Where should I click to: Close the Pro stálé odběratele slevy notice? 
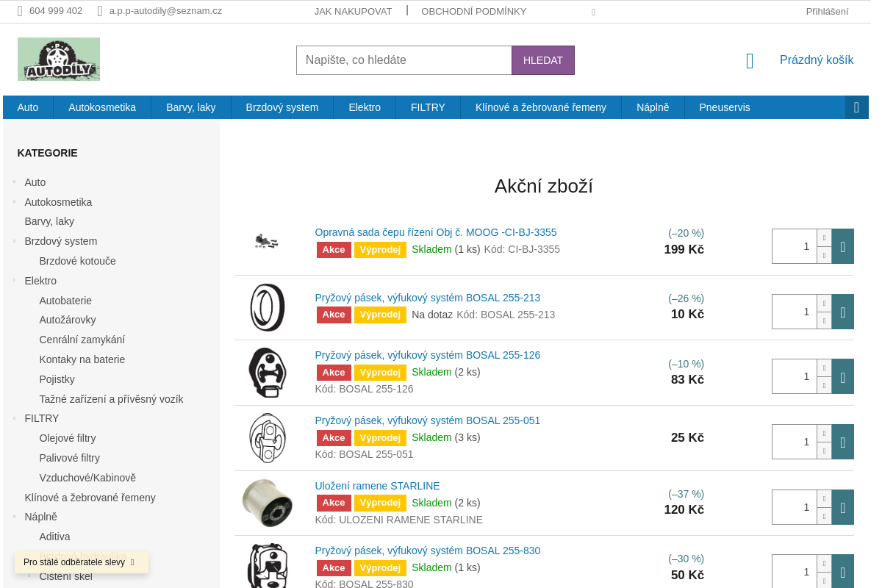(132, 562)
